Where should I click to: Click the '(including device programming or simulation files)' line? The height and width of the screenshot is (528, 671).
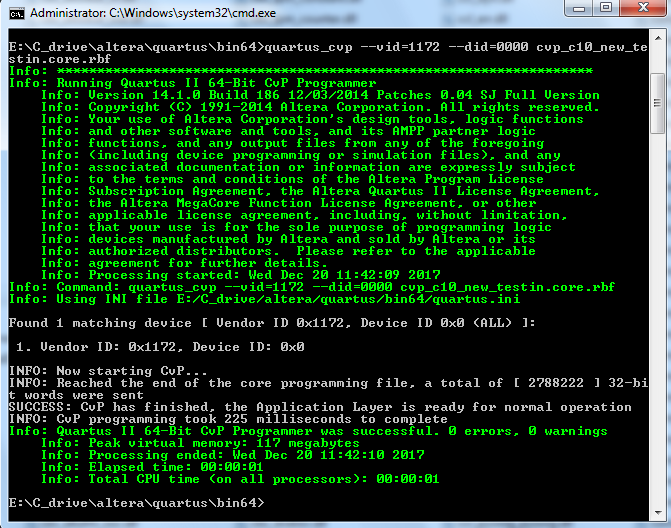301,155
